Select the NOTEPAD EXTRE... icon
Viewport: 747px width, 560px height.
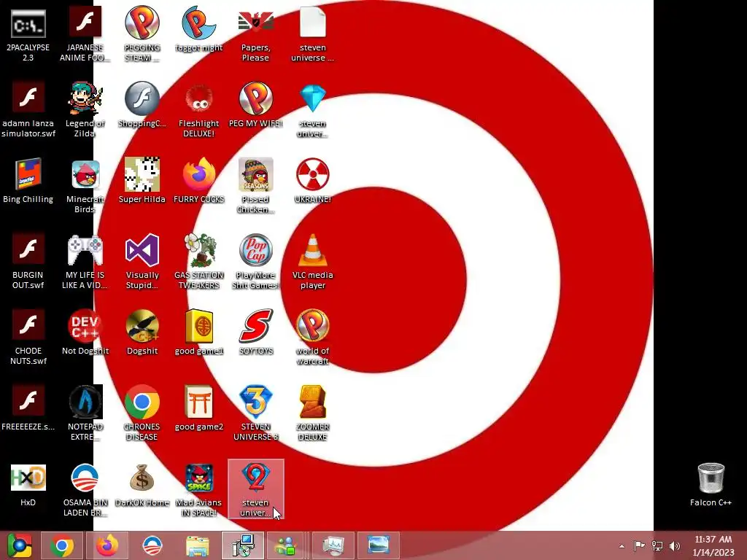coord(85,413)
